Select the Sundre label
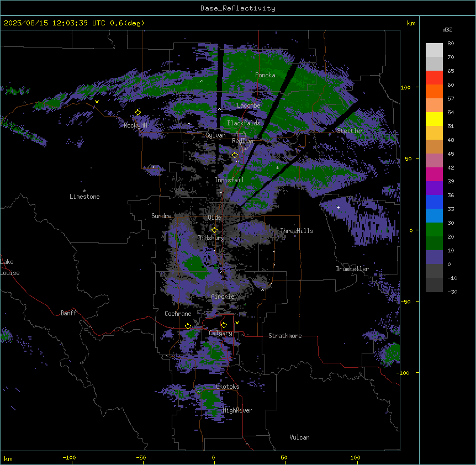The image size is (476, 465). click(161, 216)
